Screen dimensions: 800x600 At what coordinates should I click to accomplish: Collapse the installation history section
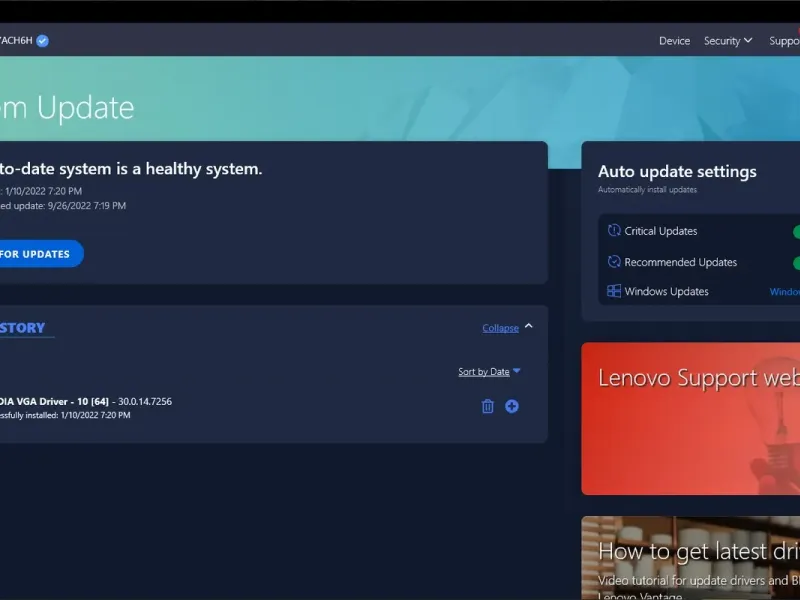(x=501, y=328)
